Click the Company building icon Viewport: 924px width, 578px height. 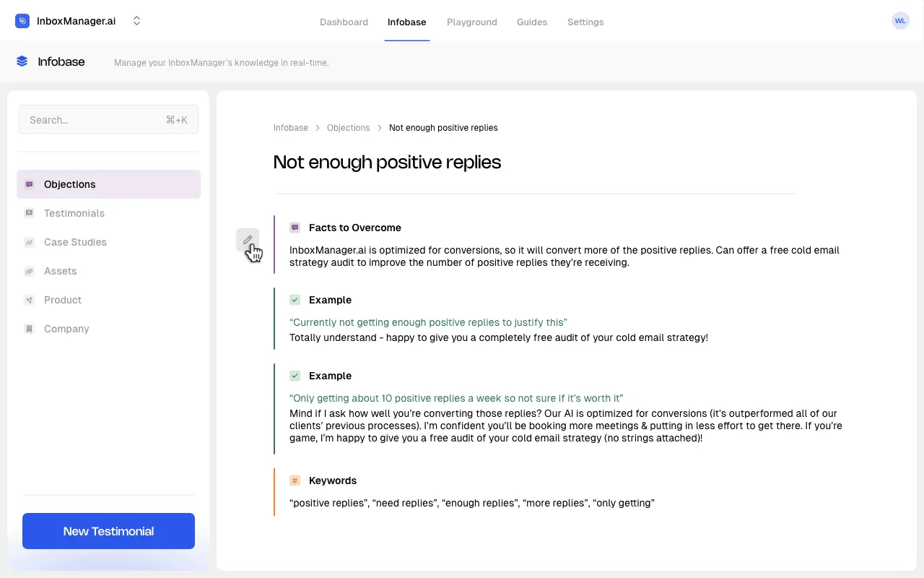pyautogui.click(x=29, y=329)
